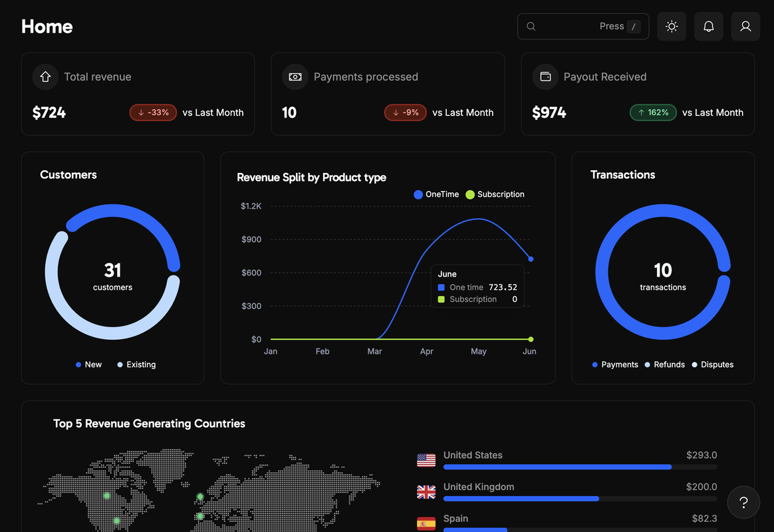
Task: Click the United States revenue bar
Action: coord(580,467)
